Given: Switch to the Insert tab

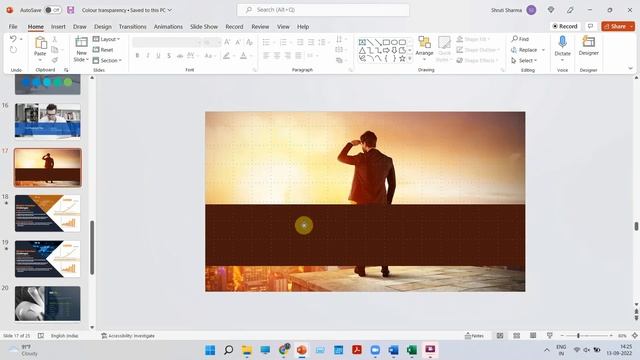Looking at the screenshot, I should [x=58, y=27].
